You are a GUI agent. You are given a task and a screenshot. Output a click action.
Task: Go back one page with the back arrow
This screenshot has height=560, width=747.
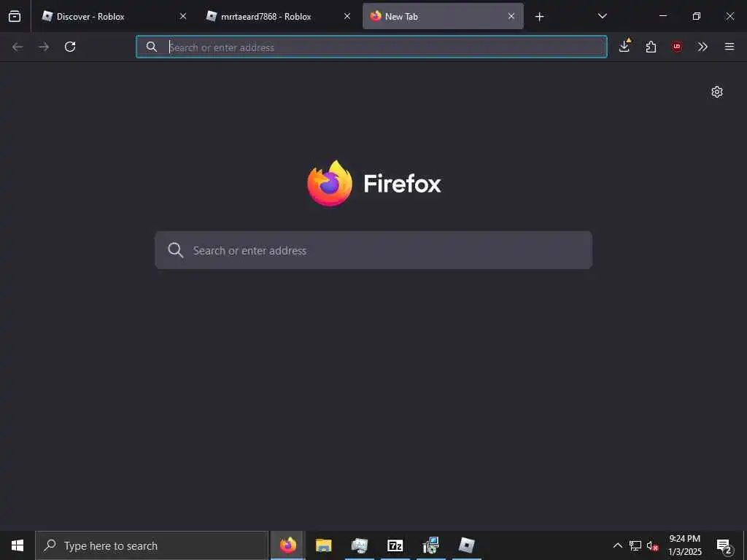(18, 47)
